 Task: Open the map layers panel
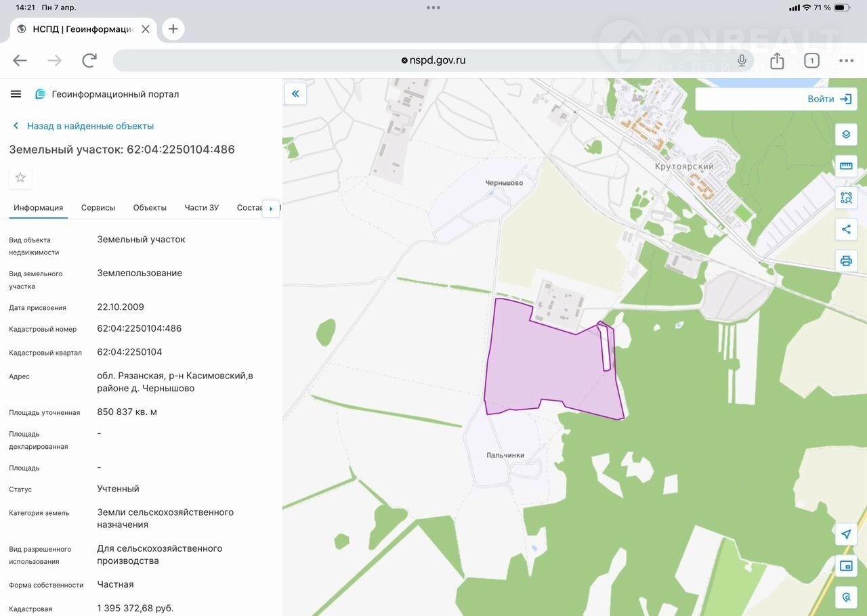coord(846,134)
